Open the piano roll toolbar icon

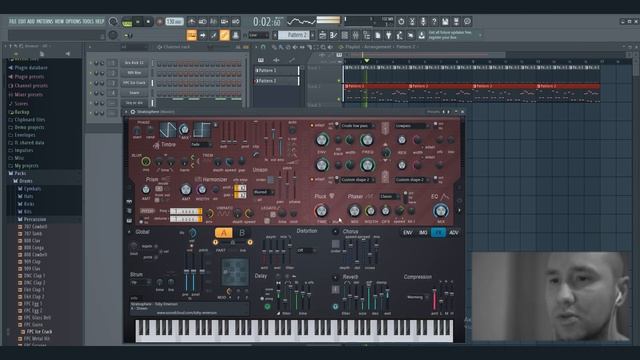pyautogui.click(x=333, y=36)
